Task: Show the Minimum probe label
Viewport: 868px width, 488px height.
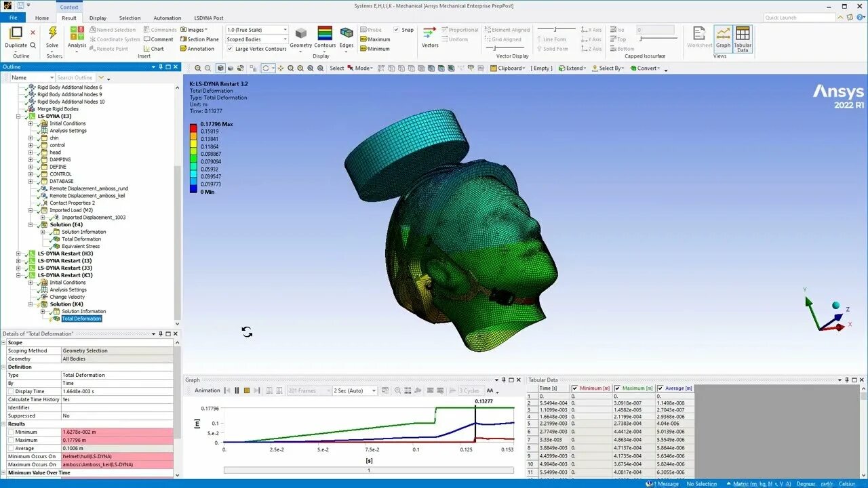Action: click(374, 49)
